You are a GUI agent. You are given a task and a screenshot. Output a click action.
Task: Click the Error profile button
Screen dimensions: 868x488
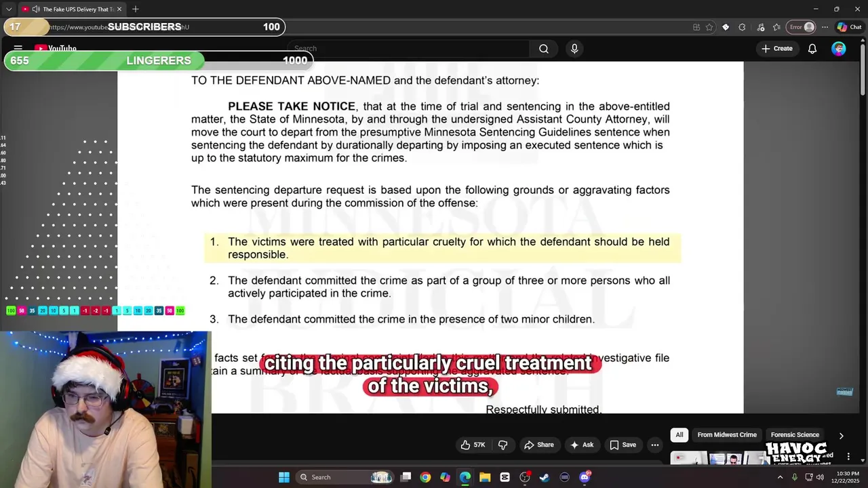801,27
